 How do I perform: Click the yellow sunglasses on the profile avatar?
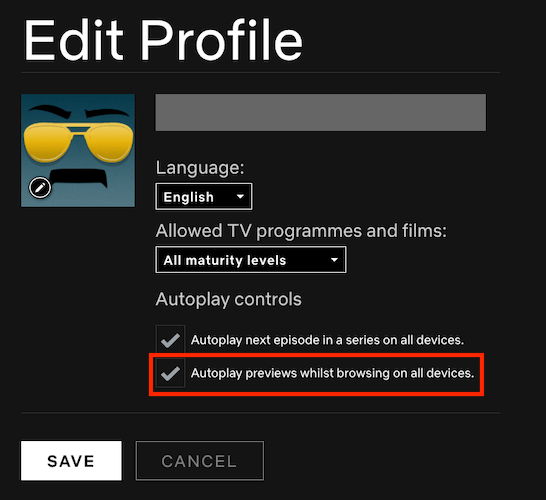[78, 142]
